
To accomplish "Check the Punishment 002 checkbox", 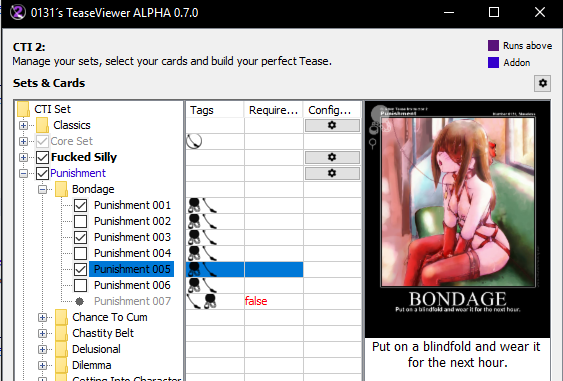I will click(80, 221).
